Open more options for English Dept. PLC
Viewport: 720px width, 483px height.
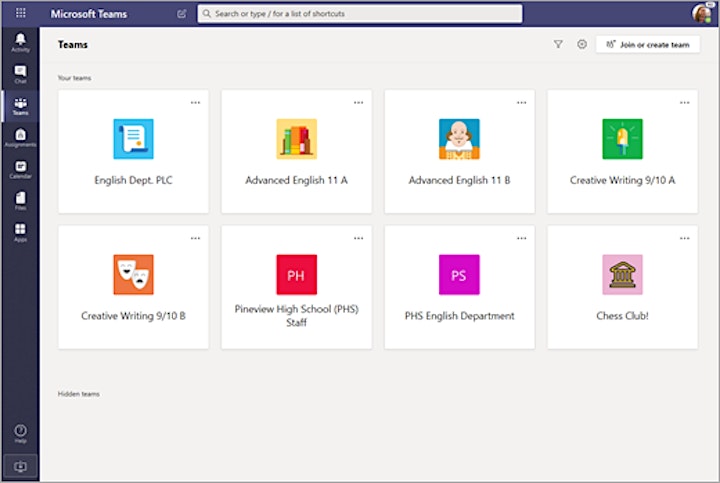pos(195,102)
